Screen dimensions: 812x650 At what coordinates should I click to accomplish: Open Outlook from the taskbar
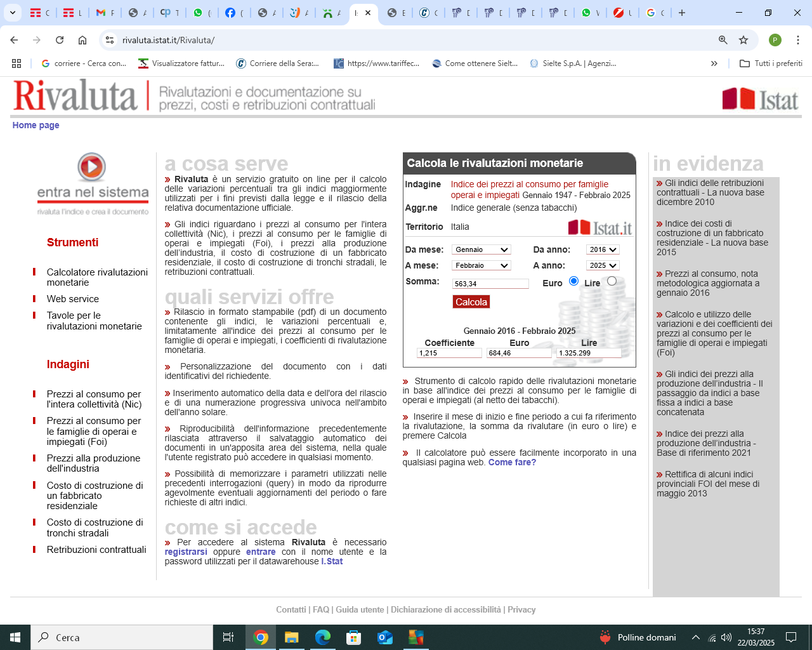(385, 637)
